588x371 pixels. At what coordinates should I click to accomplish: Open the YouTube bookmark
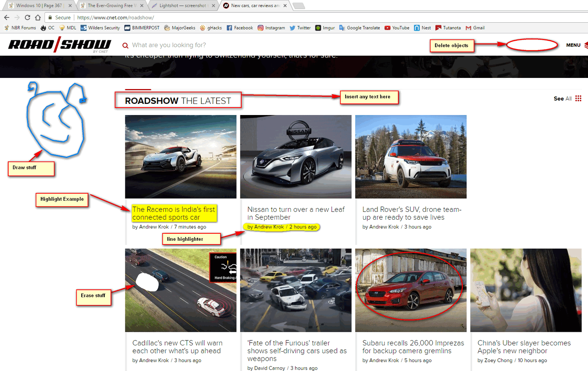point(397,28)
